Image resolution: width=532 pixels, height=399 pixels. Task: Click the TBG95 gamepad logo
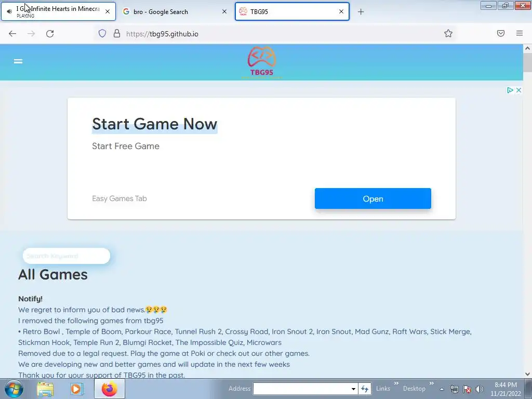click(262, 62)
